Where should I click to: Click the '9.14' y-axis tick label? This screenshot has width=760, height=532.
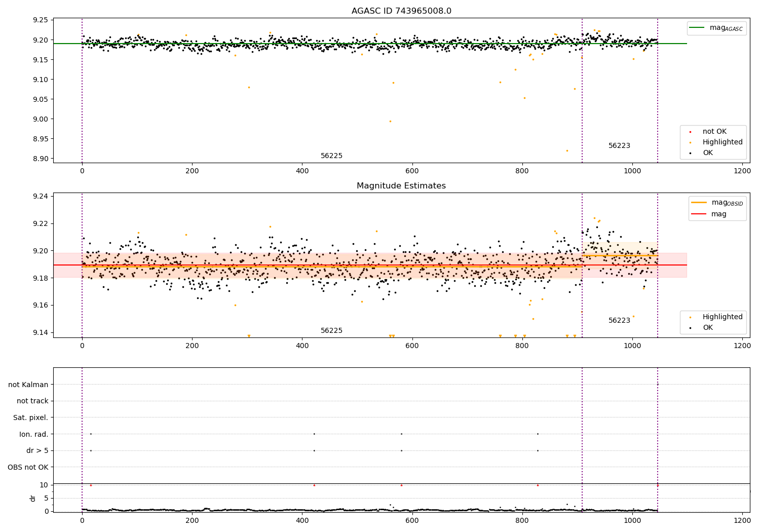click(x=41, y=332)
